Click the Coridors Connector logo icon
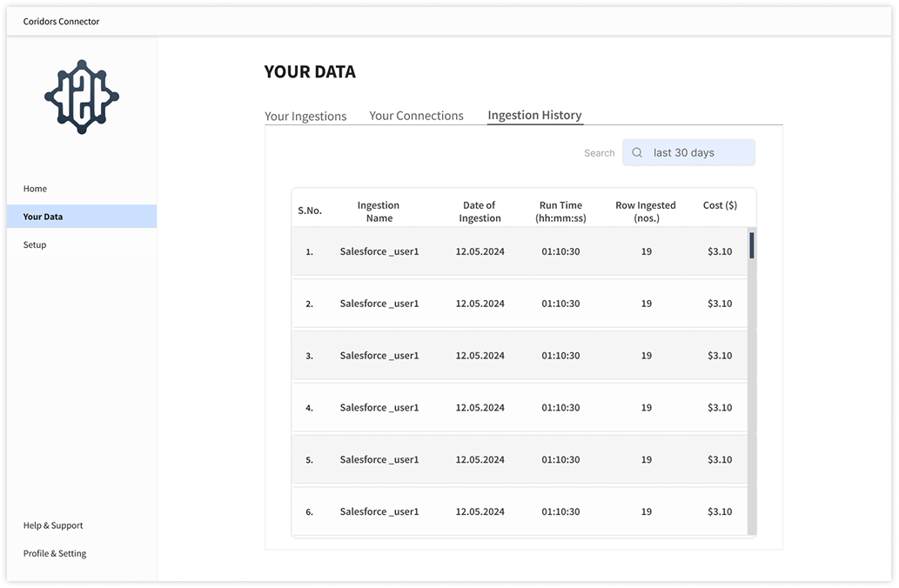 click(82, 97)
